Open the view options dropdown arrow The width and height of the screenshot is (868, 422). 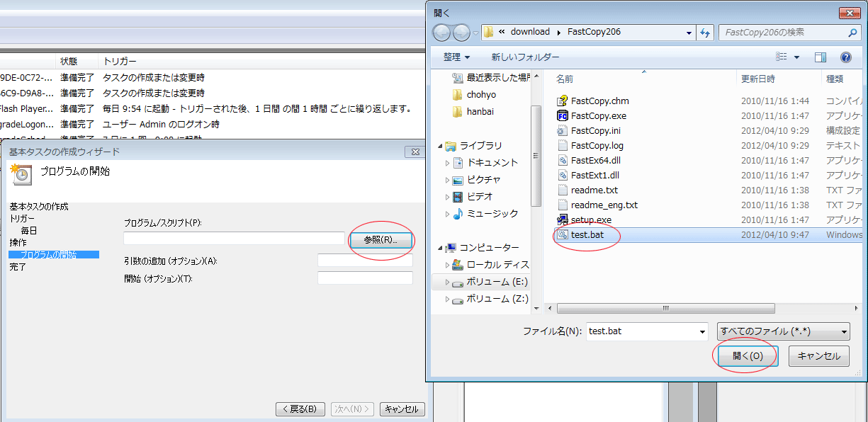796,57
